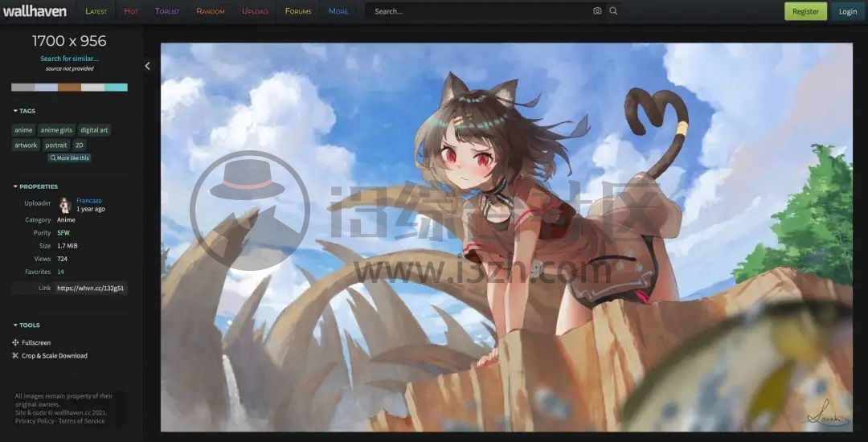The image size is (868, 442).
Task: Click the main wallpaper image
Action: (506, 237)
